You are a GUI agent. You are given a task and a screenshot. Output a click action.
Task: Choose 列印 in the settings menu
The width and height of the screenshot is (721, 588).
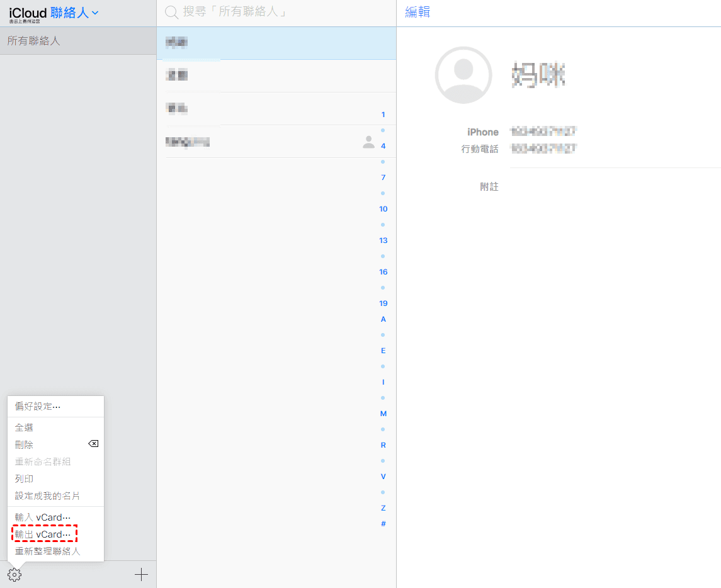tap(24, 479)
